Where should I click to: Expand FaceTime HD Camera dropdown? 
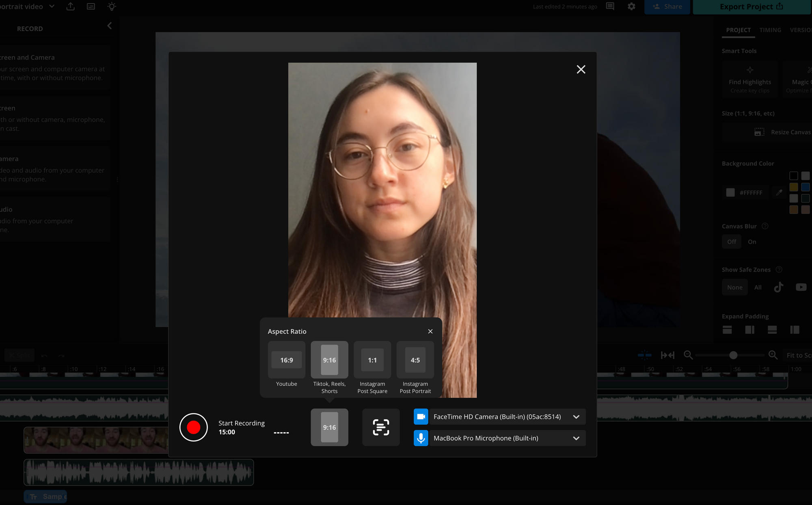pyautogui.click(x=576, y=417)
